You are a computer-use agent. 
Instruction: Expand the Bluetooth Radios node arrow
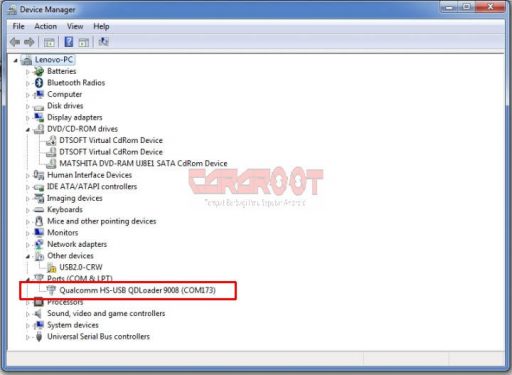click(x=28, y=83)
